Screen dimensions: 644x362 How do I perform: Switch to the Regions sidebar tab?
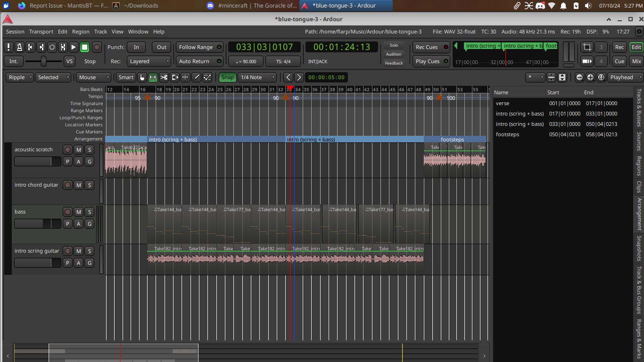tap(639, 165)
